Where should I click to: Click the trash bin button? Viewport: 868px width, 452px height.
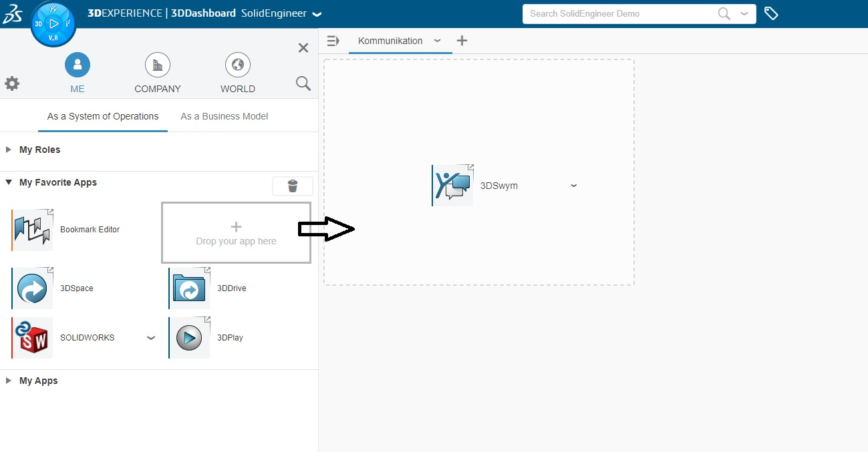click(x=292, y=186)
